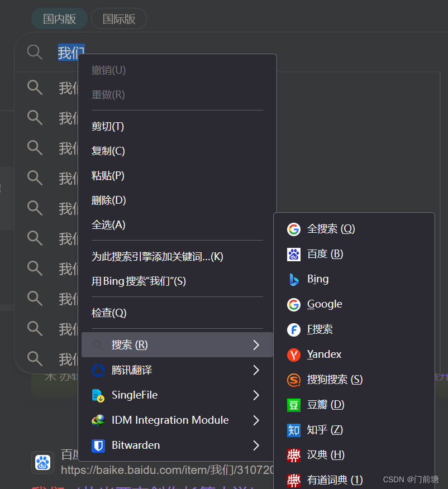Search with 百度 (B) label

click(325, 255)
